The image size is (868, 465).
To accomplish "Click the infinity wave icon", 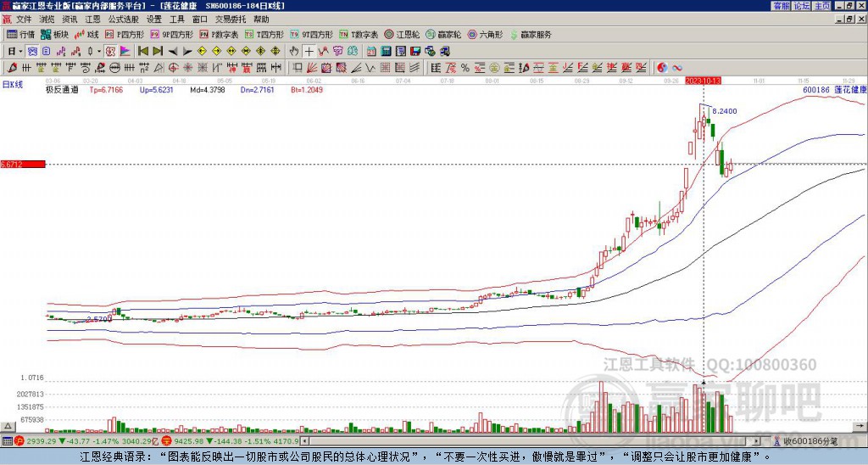I will 677,68.
